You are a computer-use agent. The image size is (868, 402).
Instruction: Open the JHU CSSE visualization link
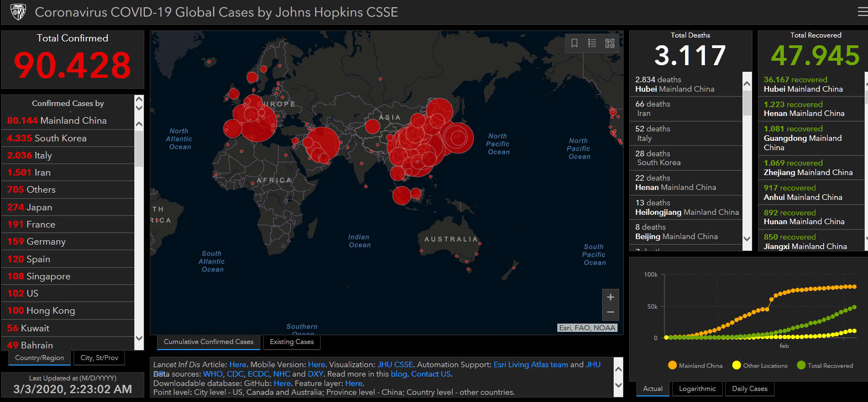[x=395, y=364]
